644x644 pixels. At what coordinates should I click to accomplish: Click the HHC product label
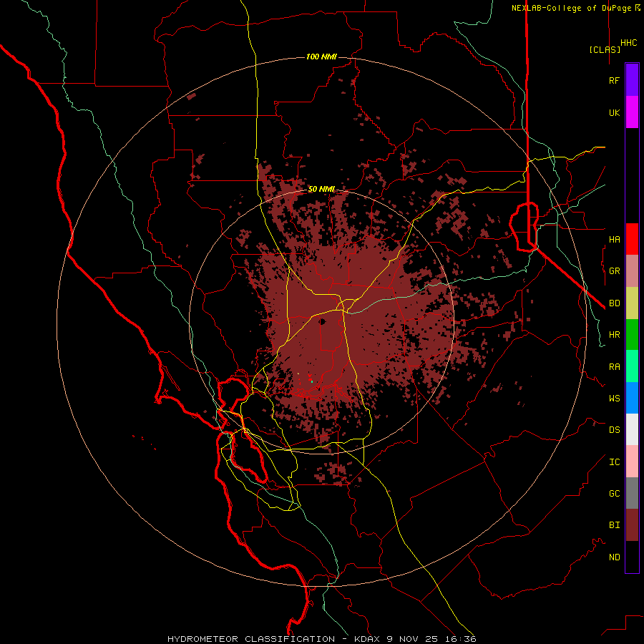(629, 43)
